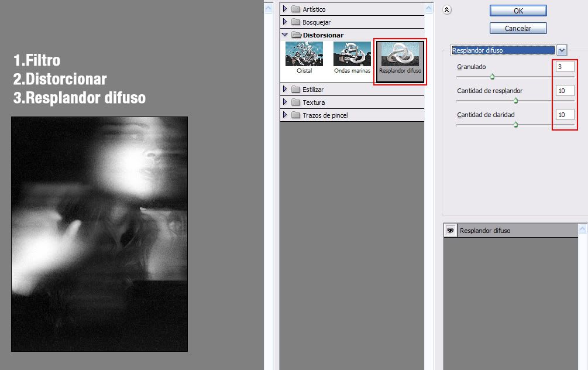Expand the Artístico filter folder

tap(284, 9)
